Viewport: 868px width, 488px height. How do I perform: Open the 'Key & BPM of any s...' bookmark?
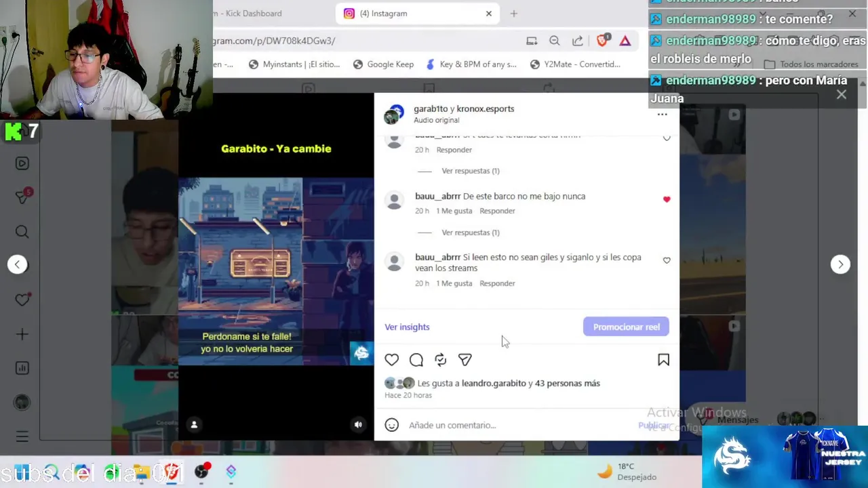point(471,64)
